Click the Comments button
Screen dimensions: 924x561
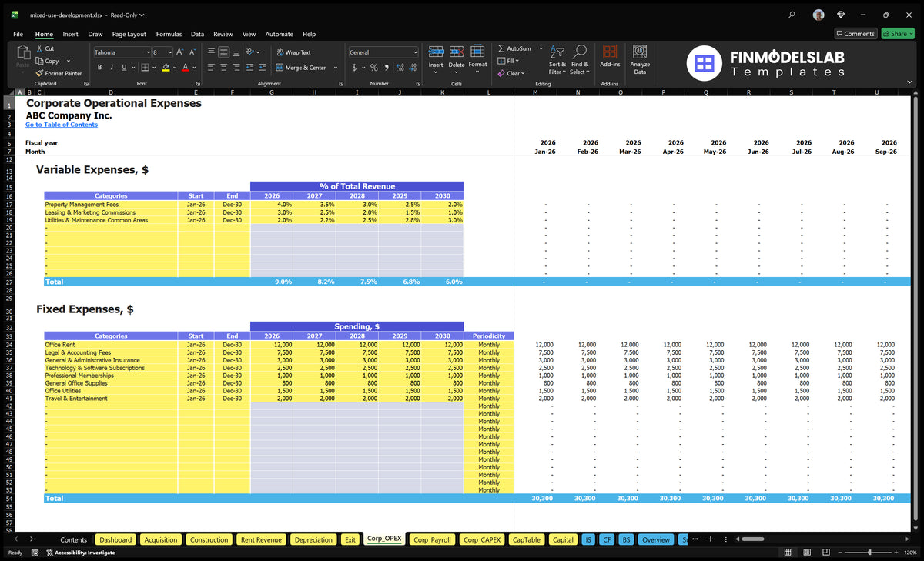(x=855, y=34)
